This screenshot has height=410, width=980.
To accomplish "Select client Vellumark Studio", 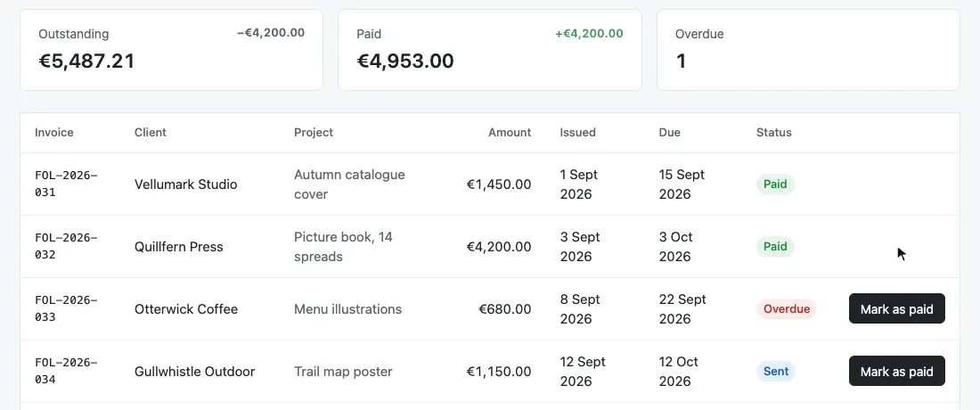I will tap(185, 184).
